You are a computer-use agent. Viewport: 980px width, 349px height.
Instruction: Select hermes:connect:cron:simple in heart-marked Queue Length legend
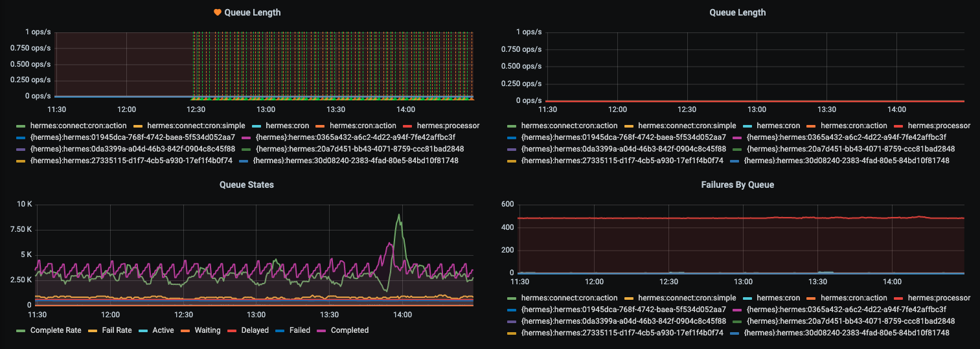196,126
